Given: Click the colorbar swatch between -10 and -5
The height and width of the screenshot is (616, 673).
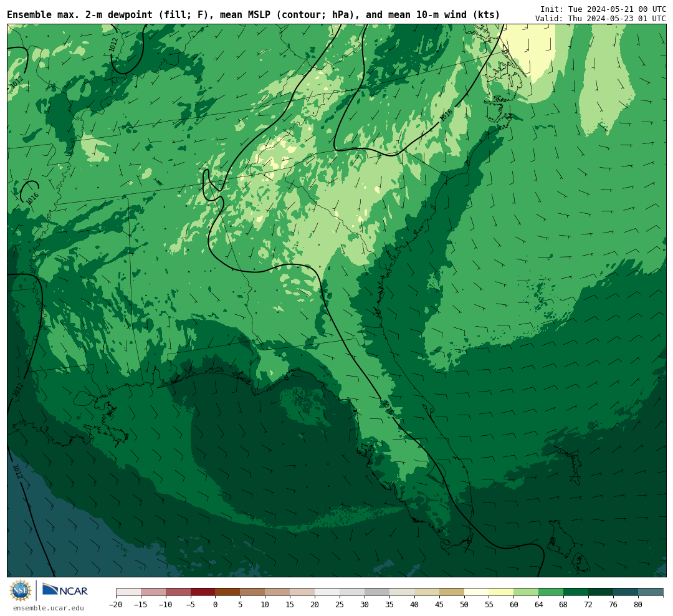Looking at the screenshot, I should 178,592.
